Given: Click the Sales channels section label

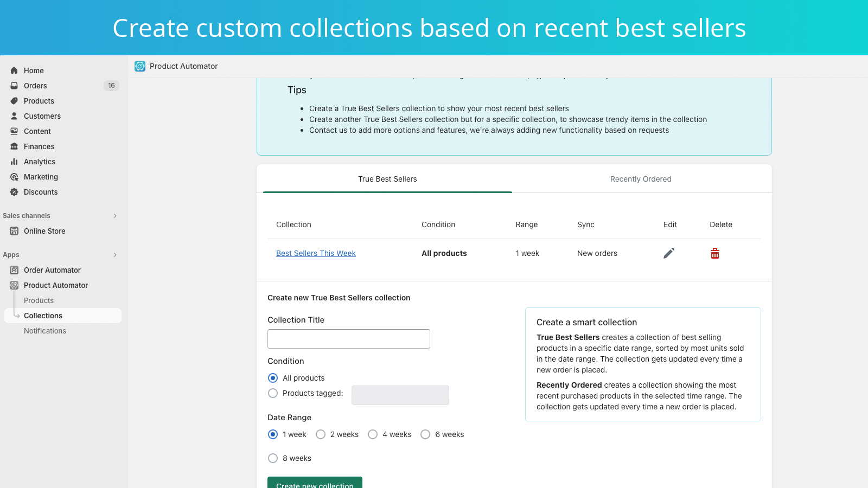Looking at the screenshot, I should [27, 216].
